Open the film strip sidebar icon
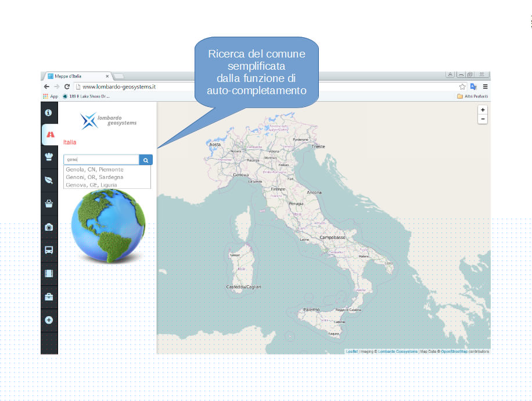532x401 pixels. pyautogui.click(x=49, y=273)
